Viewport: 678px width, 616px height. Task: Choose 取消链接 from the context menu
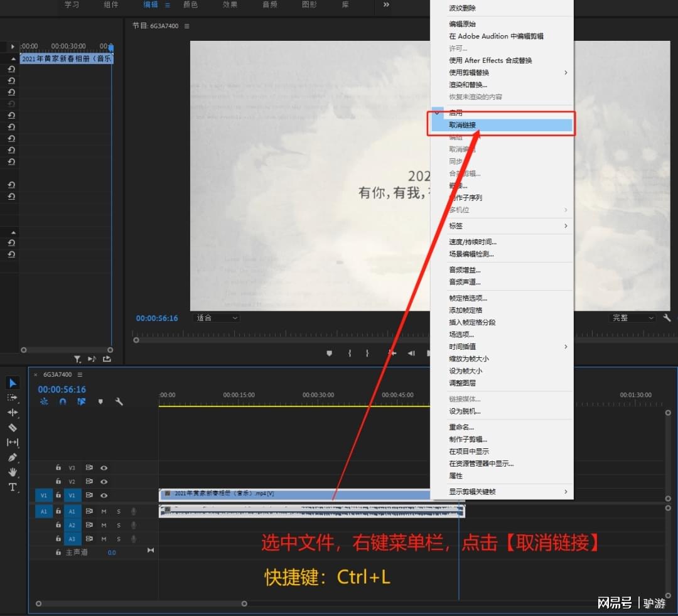pos(502,125)
